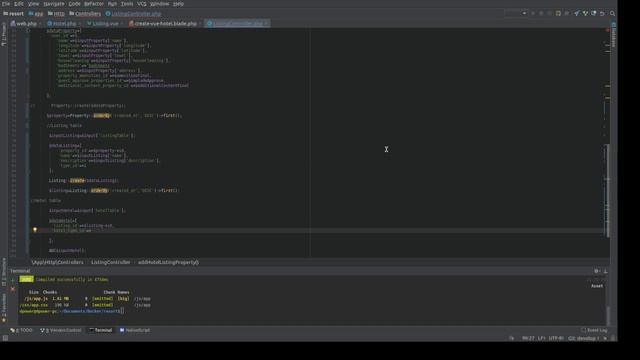Click the Debug toolbar icon
Image resolution: width=640 pixels, height=360 pixels.
pyautogui.click(x=541, y=13)
